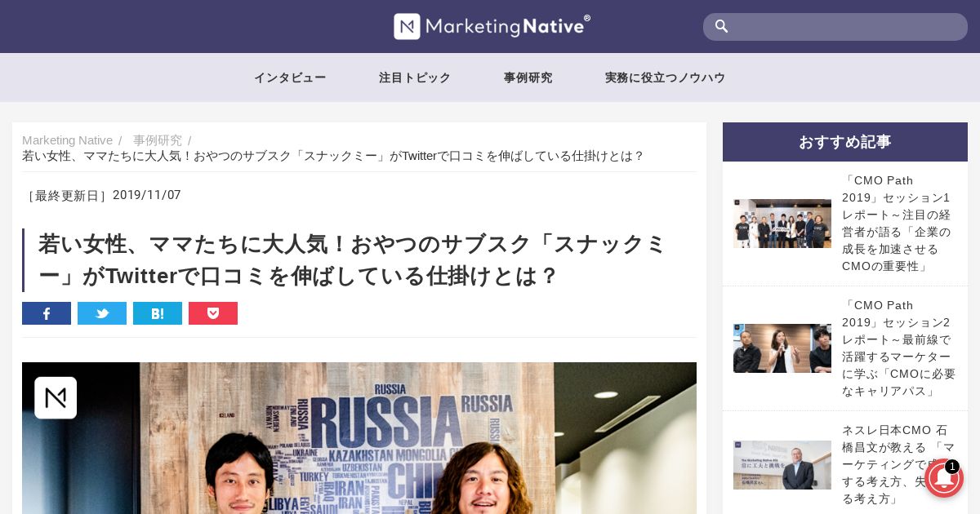Open the 注目トピック menu item
The width and height of the screenshot is (980, 514).
415,78
